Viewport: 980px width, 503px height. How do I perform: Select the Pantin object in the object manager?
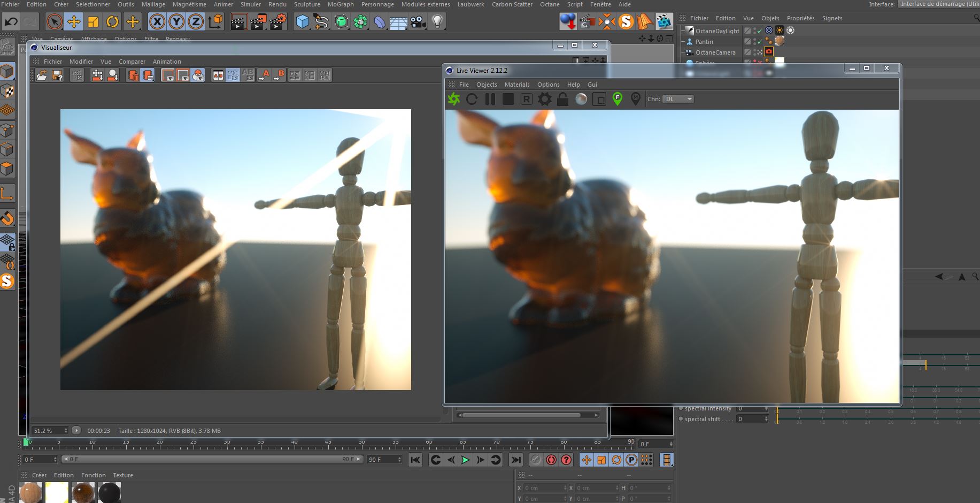[x=704, y=42]
